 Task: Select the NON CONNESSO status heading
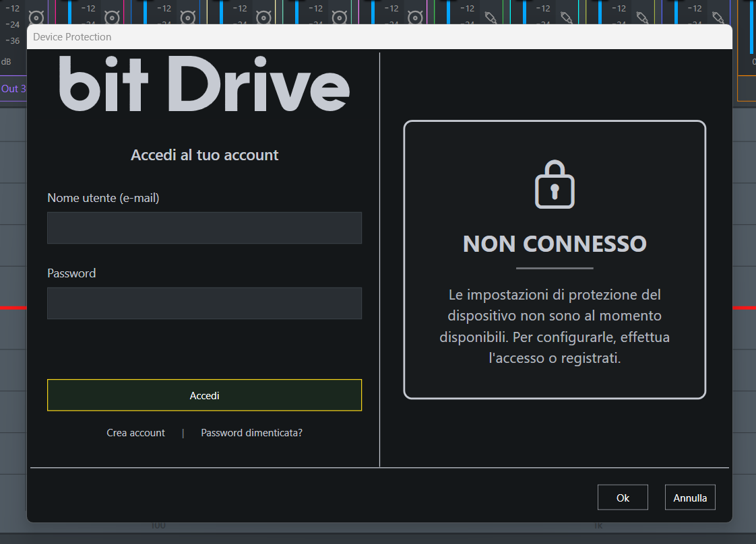555,244
